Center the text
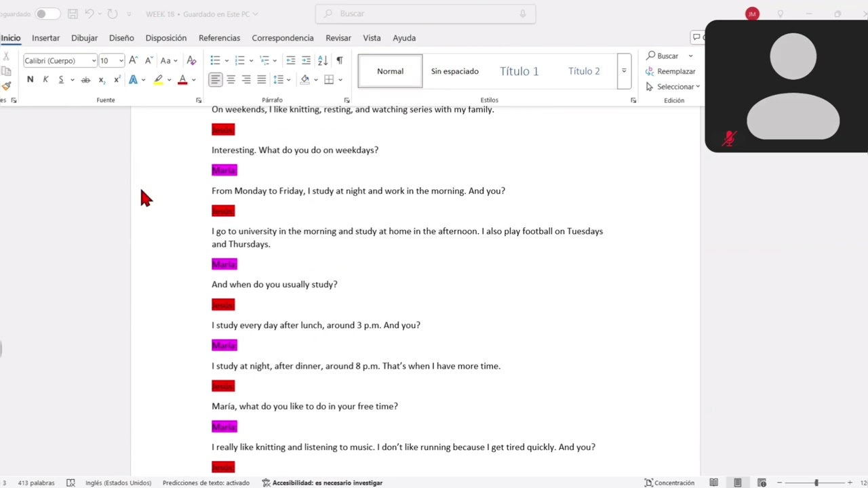Screen dimensions: 868x488 click(x=231, y=79)
